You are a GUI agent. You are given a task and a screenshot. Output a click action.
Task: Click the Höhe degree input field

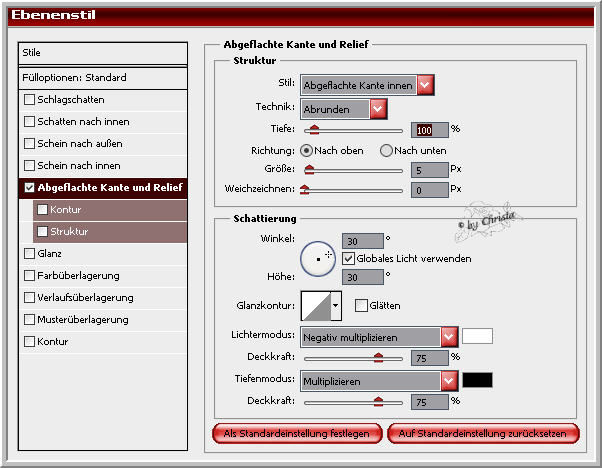[x=363, y=277]
